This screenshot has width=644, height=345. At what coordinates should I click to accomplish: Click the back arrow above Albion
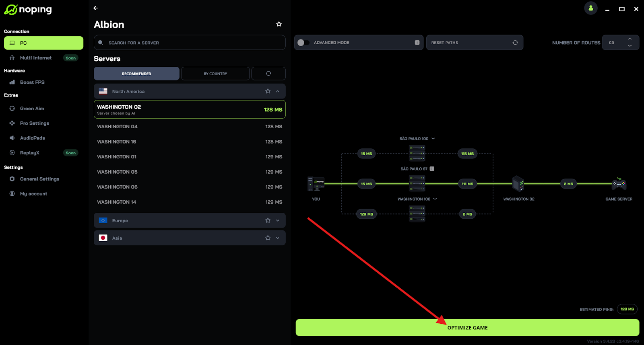pos(95,8)
